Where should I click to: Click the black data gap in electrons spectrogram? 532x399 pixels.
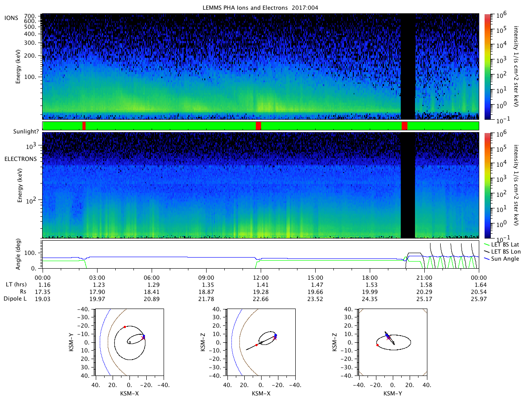coord(408,185)
